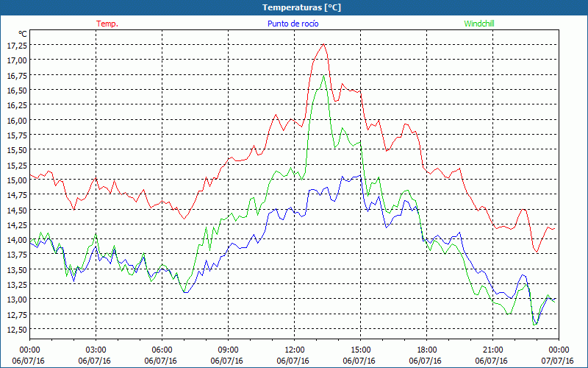Click the 13,00 y-axis value
This screenshot has height=368, width=588.
(x=16, y=300)
